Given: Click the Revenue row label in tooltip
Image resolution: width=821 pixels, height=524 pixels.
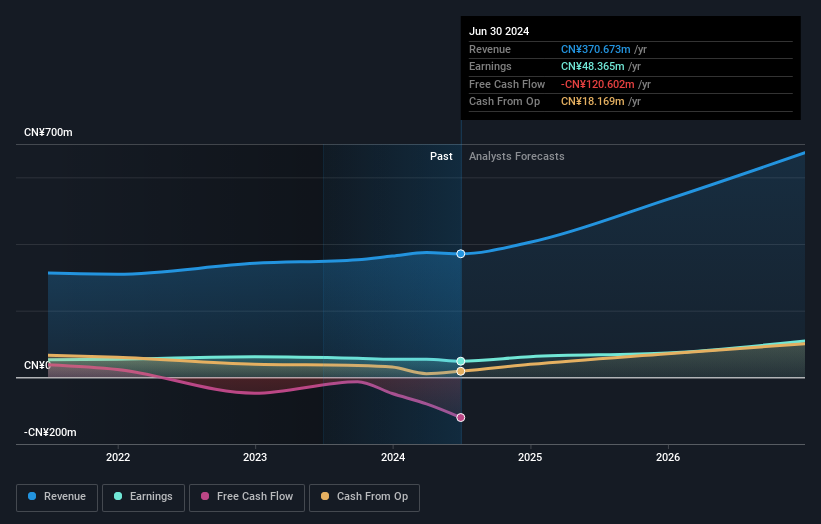Looking at the screenshot, I should [490, 49].
